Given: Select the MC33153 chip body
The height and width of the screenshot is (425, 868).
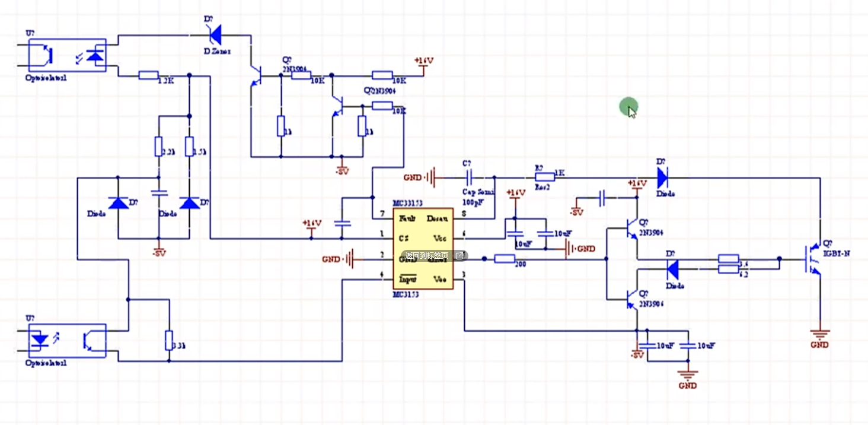Looking at the screenshot, I should (x=423, y=248).
